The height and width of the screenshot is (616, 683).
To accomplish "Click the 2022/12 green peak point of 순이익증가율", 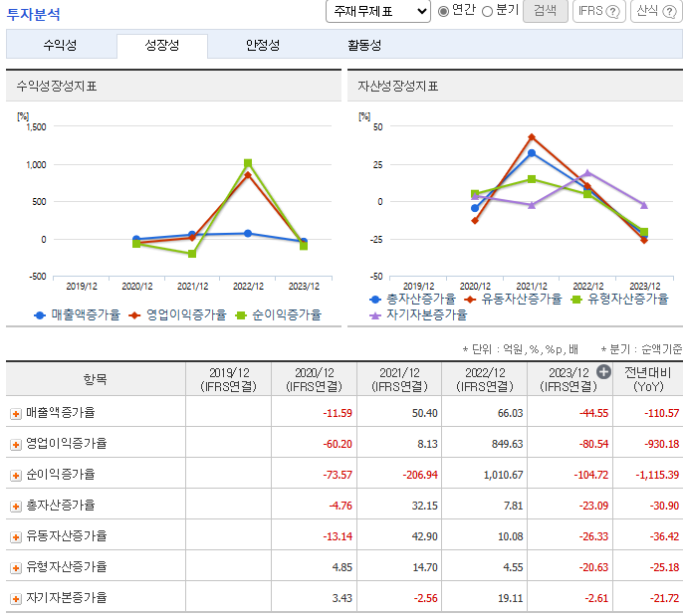I will [x=248, y=163].
